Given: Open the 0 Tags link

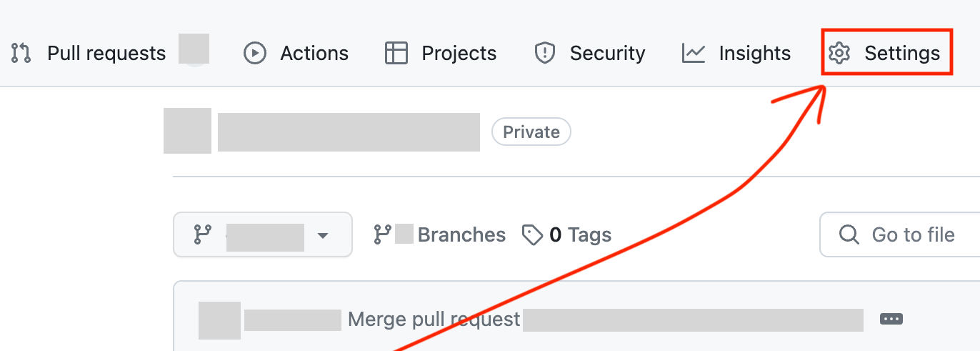Looking at the screenshot, I should [580, 234].
